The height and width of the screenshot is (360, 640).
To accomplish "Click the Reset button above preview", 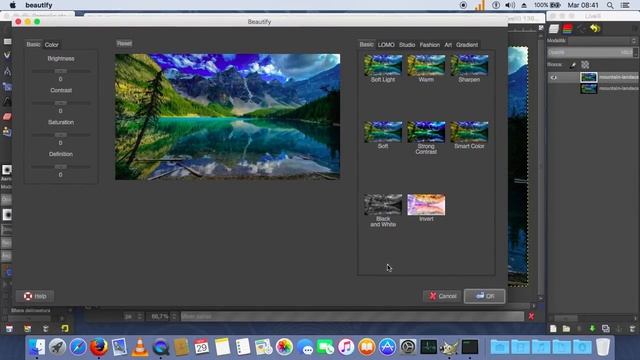I will (x=124, y=43).
